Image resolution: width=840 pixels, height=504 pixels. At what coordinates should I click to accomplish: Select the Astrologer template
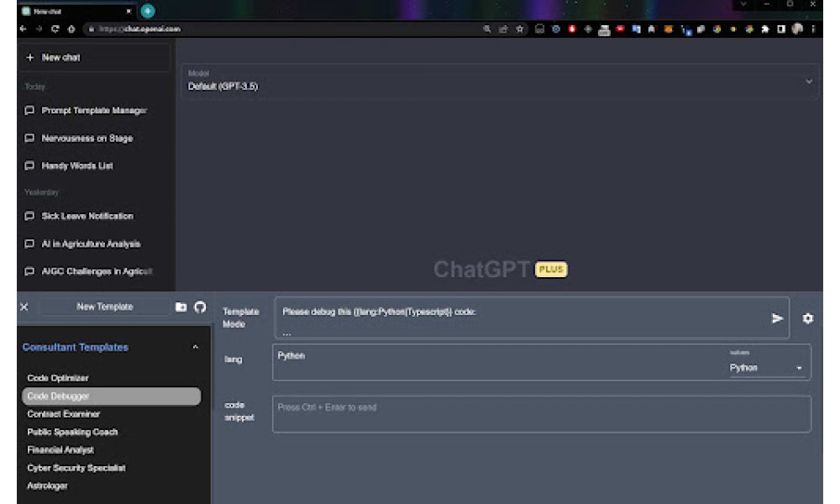112,486
